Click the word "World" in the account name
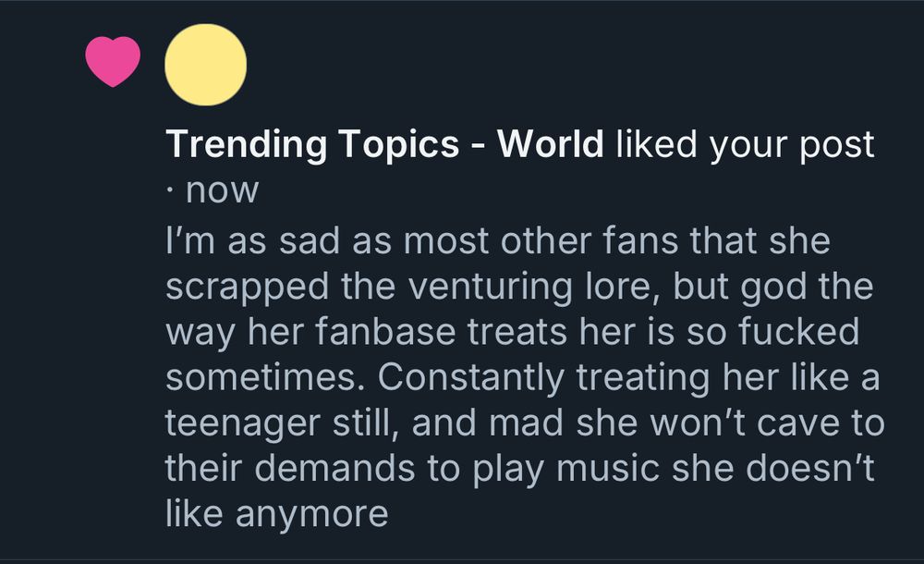The image size is (924, 564). tap(551, 145)
